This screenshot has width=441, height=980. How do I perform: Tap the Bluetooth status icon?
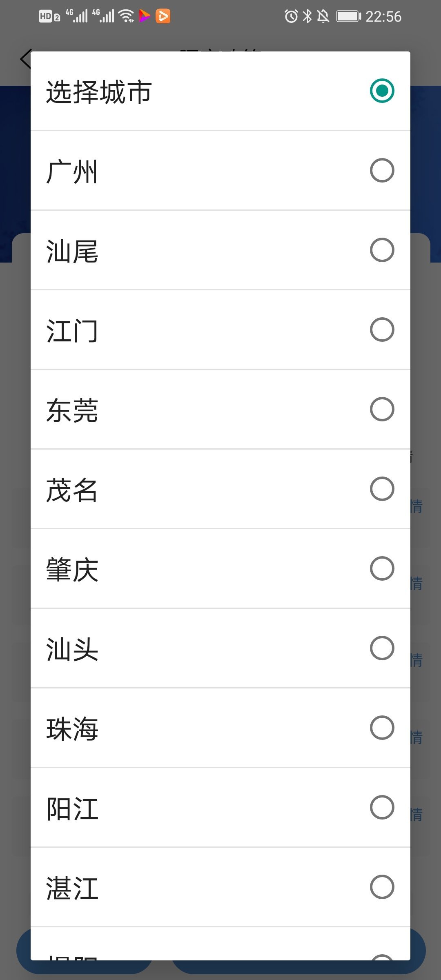307,16
